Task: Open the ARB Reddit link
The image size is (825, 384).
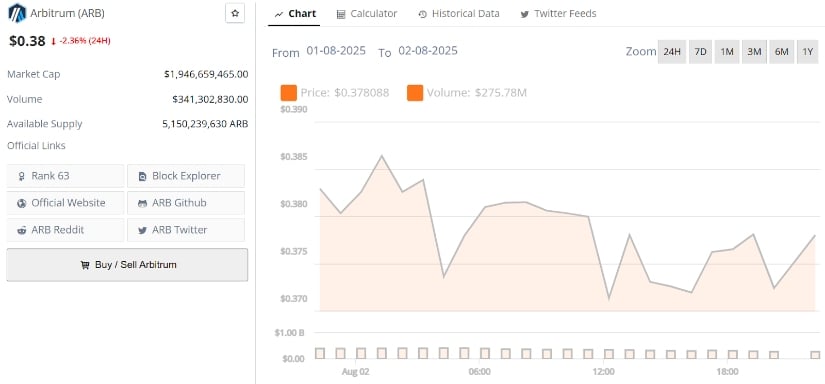Action: (66, 230)
